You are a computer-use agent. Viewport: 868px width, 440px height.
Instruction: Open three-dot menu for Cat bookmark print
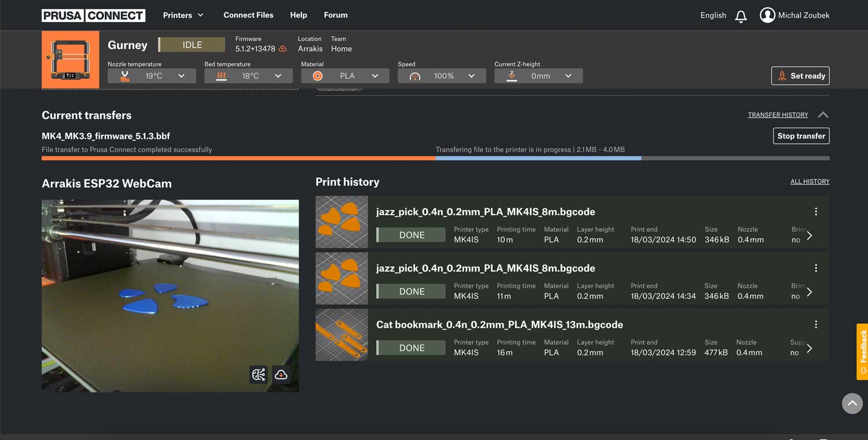[x=816, y=324]
